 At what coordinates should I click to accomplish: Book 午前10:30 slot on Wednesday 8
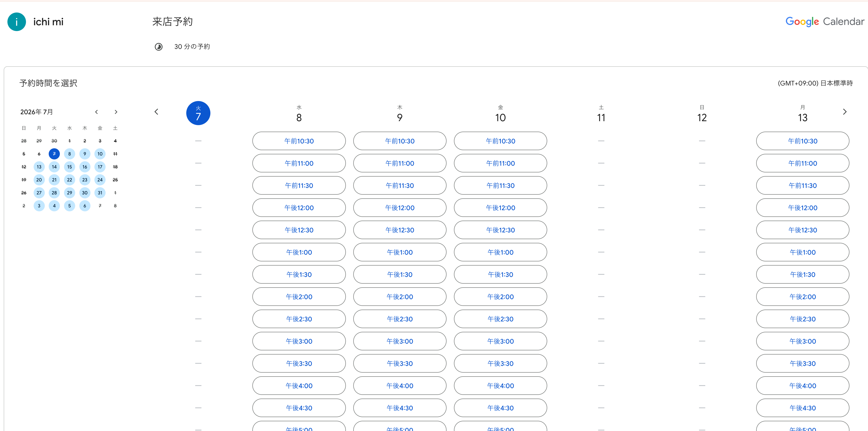[299, 141]
